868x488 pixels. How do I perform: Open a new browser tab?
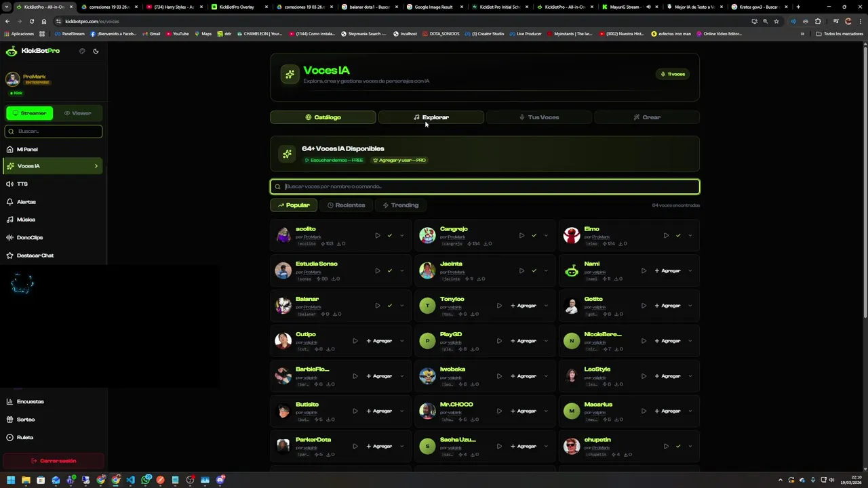798,7
